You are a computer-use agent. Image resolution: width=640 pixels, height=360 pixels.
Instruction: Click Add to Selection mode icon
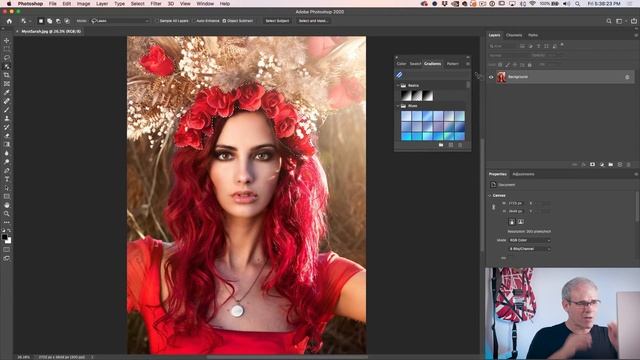point(49,21)
